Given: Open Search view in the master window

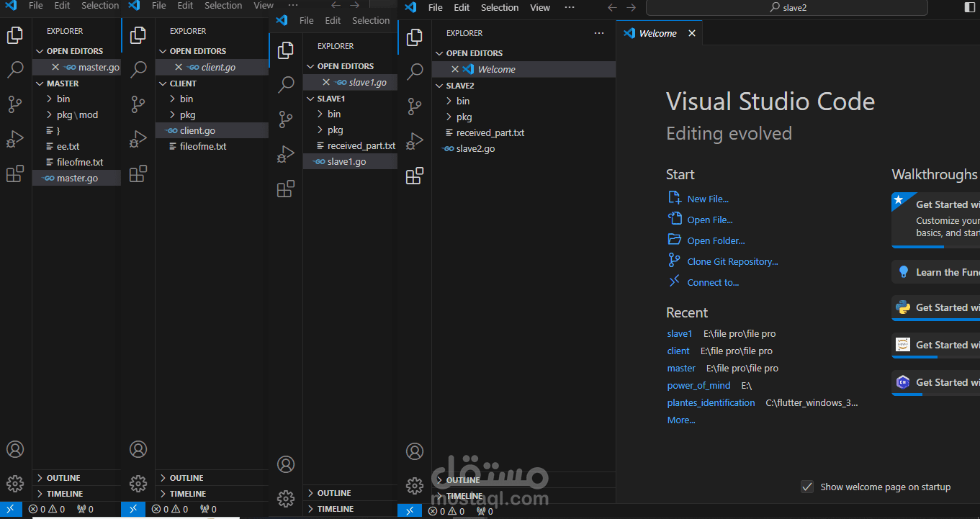Looking at the screenshot, I should click(x=15, y=70).
